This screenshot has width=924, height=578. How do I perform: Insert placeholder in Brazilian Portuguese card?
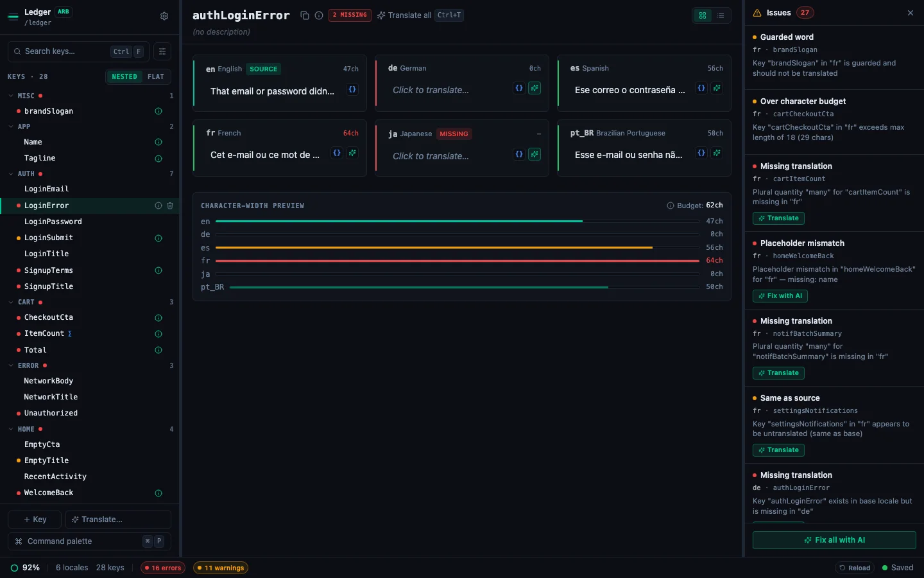[701, 153]
